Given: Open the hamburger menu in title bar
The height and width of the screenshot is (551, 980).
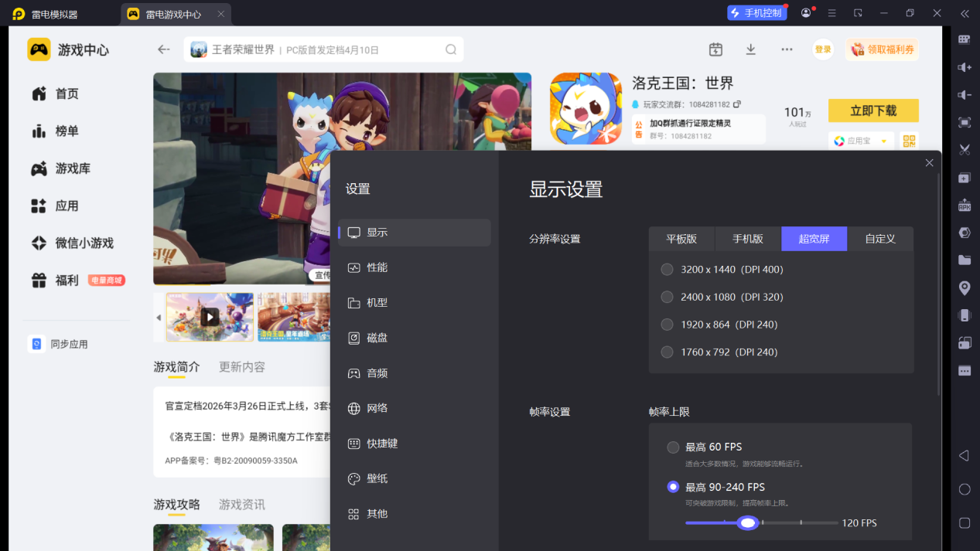Looking at the screenshot, I should (x=832, y=13).
